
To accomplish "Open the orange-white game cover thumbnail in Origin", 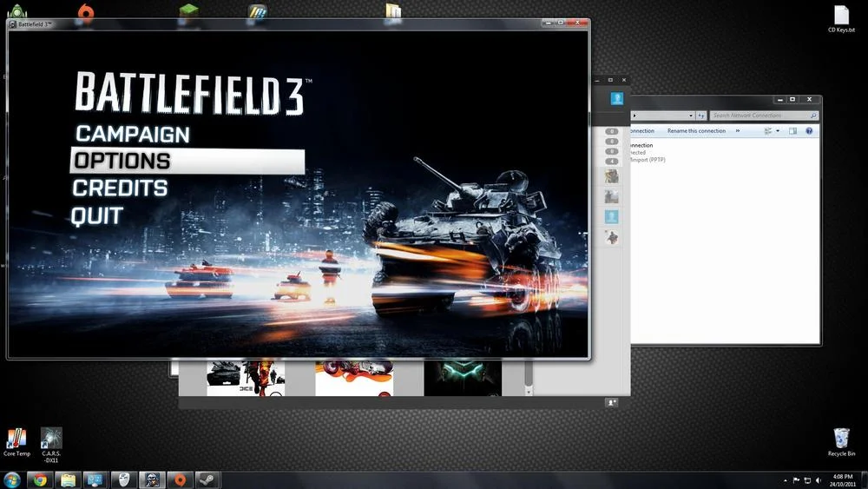I will pyautogui.click(x=354, y=378).
